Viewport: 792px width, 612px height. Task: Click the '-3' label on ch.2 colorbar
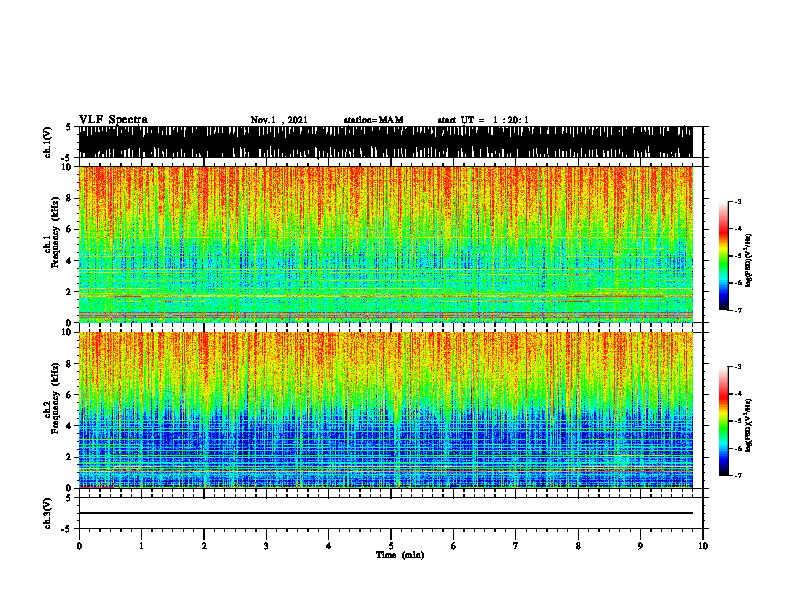click(738, 367)
